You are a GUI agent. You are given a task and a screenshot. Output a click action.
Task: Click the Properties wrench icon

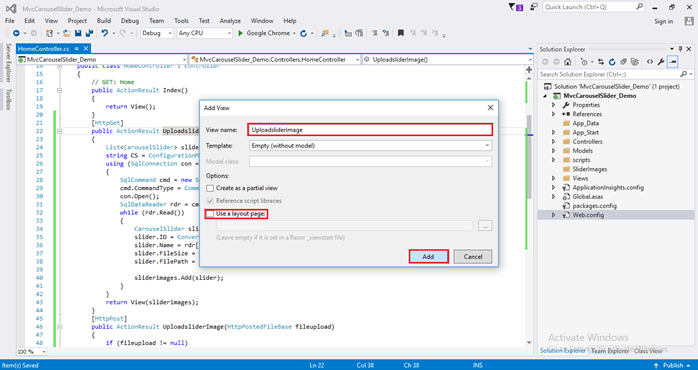pos(661,62)
